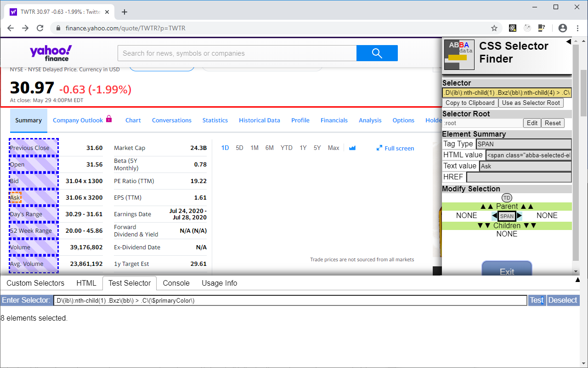Open the Profile tab
The height and width of the screenshot is (368, 588).
tap(300, 120)
